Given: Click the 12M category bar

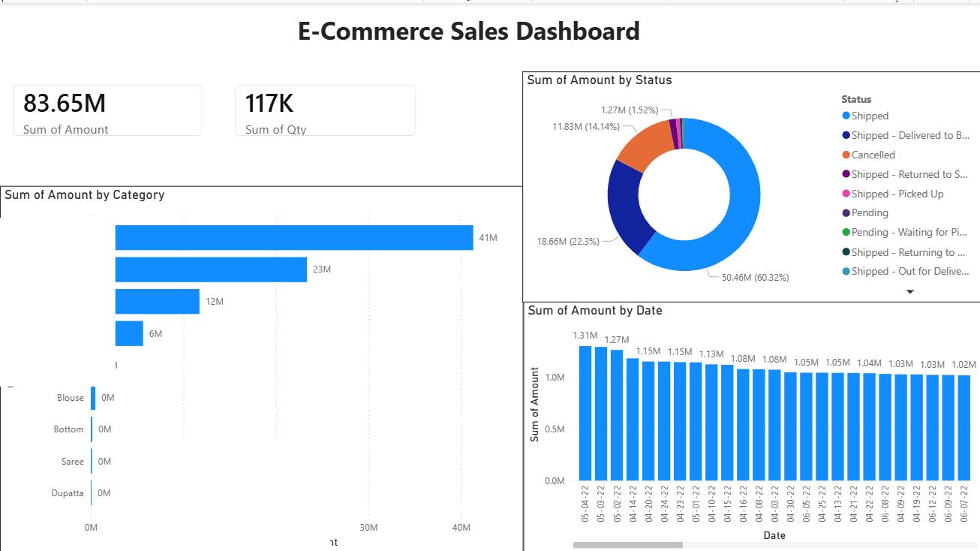Looking at the screenshot, I should coord(157,301).
